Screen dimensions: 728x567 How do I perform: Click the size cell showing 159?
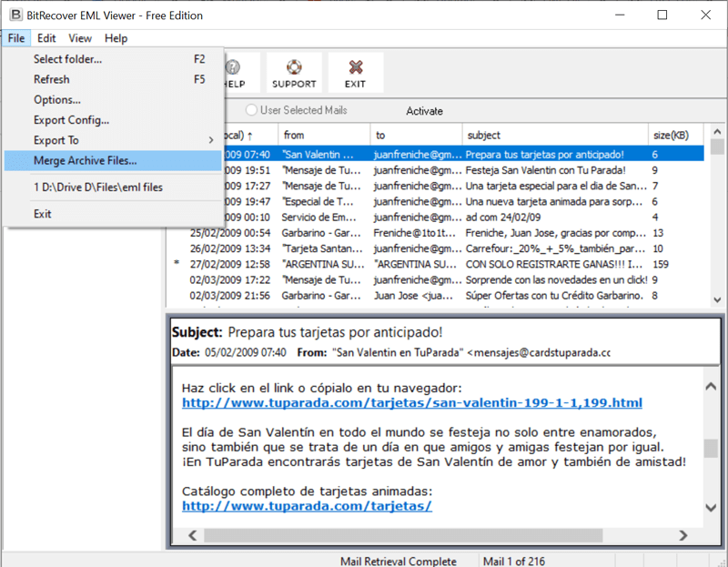[x=661, y=265]
